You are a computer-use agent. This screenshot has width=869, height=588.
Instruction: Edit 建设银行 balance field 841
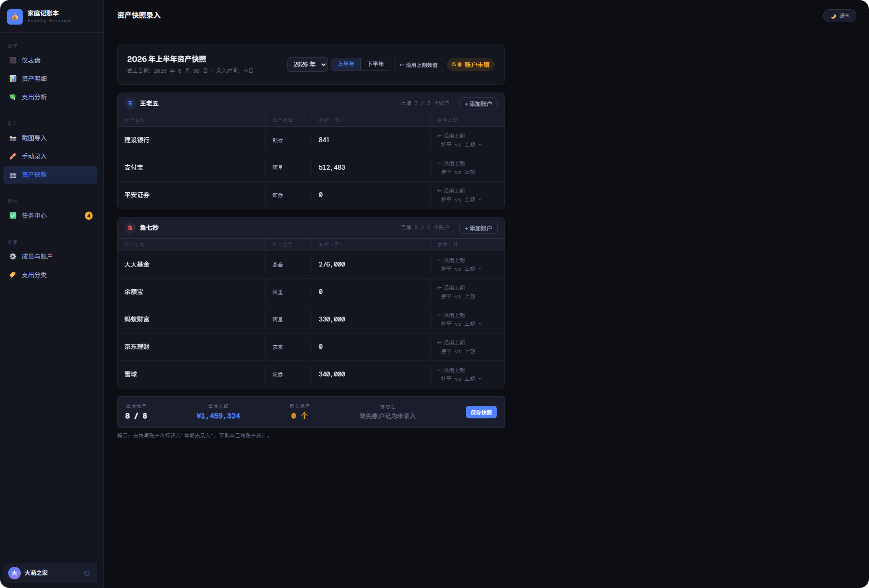371,140
